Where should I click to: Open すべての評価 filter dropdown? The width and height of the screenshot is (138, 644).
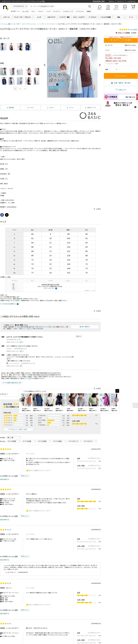[14, 441]
